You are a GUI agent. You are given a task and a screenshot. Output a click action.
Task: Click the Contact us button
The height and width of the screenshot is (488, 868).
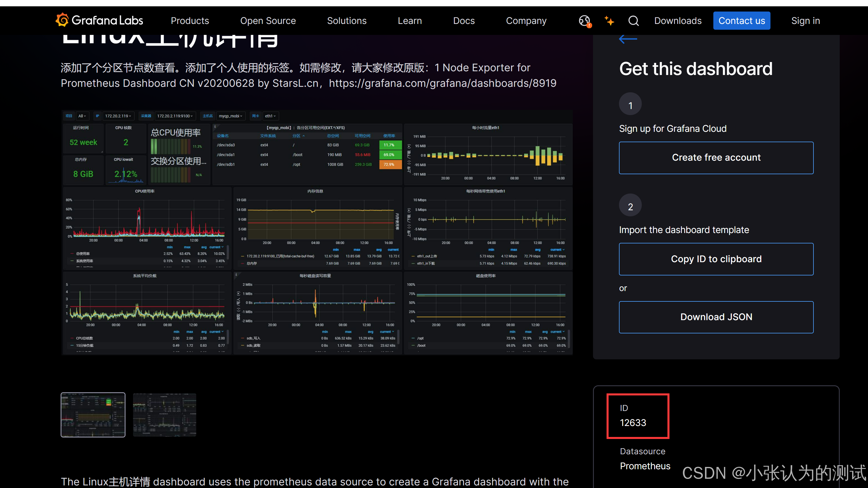[x=742, y=21]
